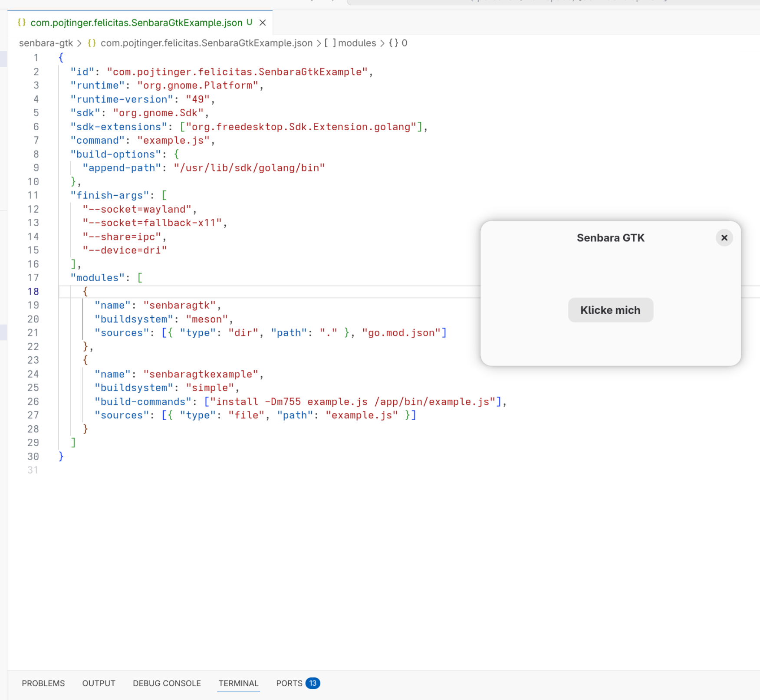Click line number 18 in the gutter
The width and height of the screenshot is (760, 700).
click(33, 292)
